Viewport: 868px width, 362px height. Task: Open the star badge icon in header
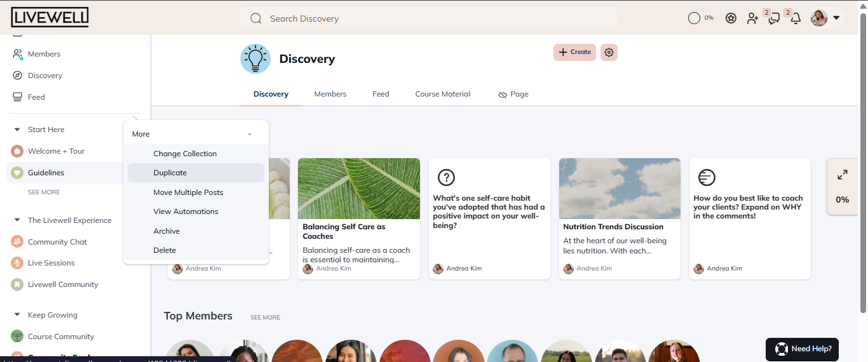point(731,18)
